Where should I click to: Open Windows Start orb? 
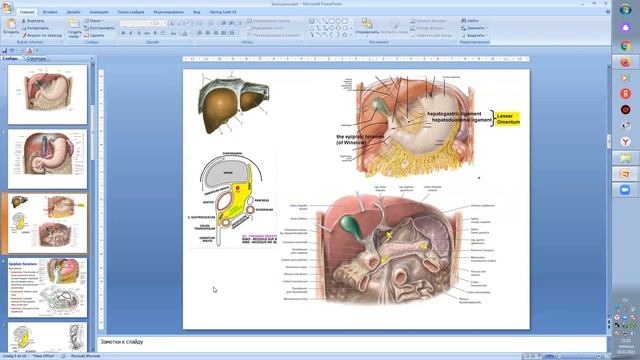[625, 9]
